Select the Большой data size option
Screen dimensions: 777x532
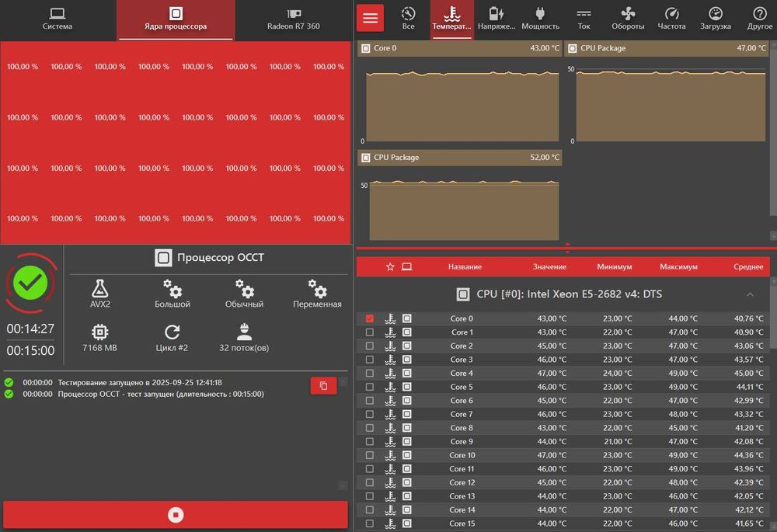172,294
